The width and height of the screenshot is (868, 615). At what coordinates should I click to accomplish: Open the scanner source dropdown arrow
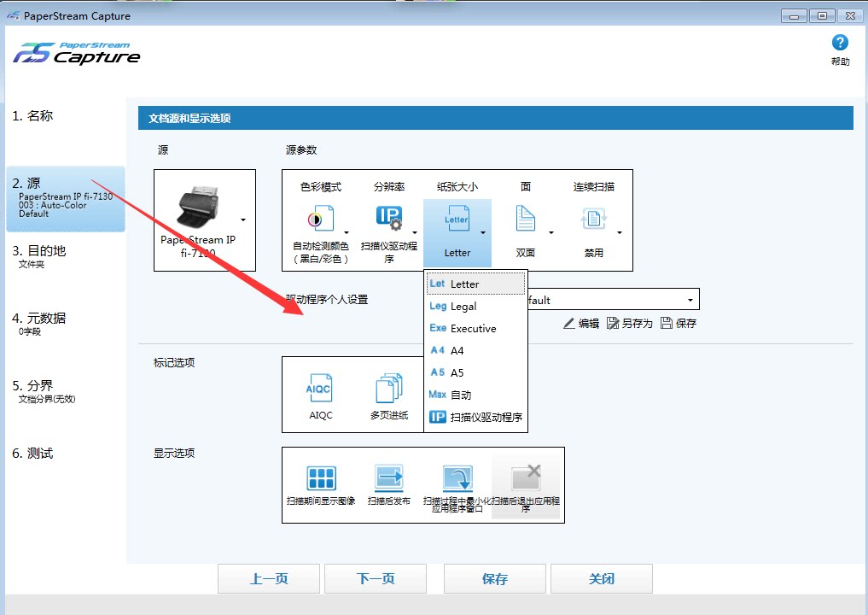243,220
